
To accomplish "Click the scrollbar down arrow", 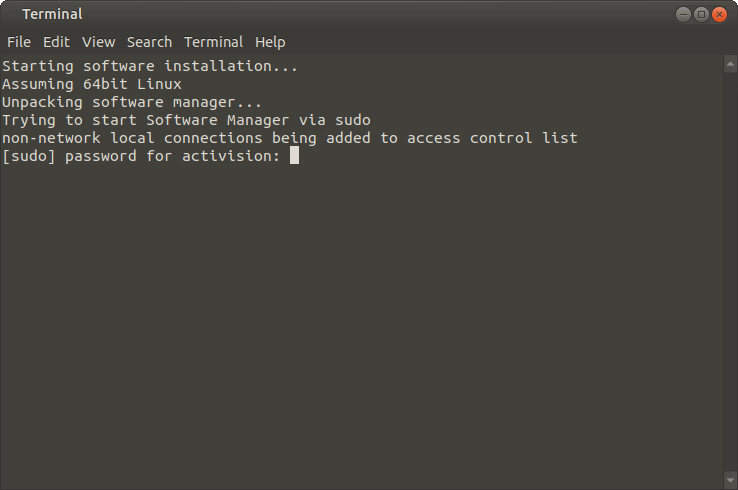I will (730, 482).
